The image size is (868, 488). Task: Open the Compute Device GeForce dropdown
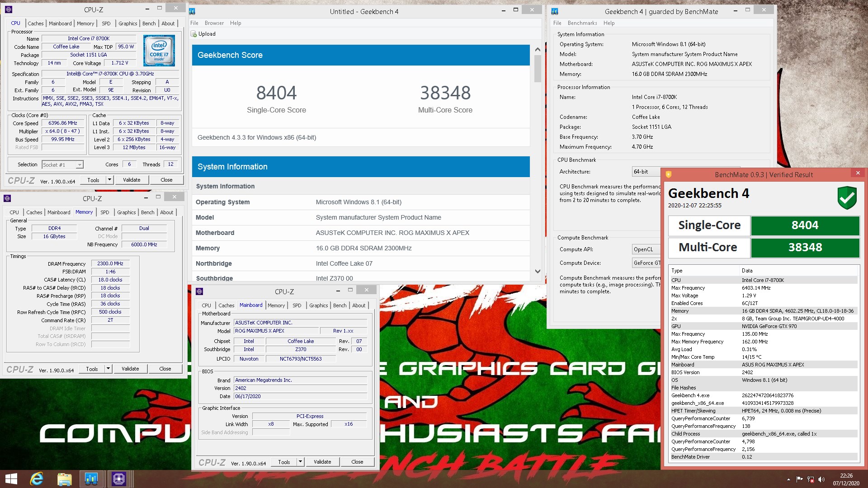click(646, 263)
